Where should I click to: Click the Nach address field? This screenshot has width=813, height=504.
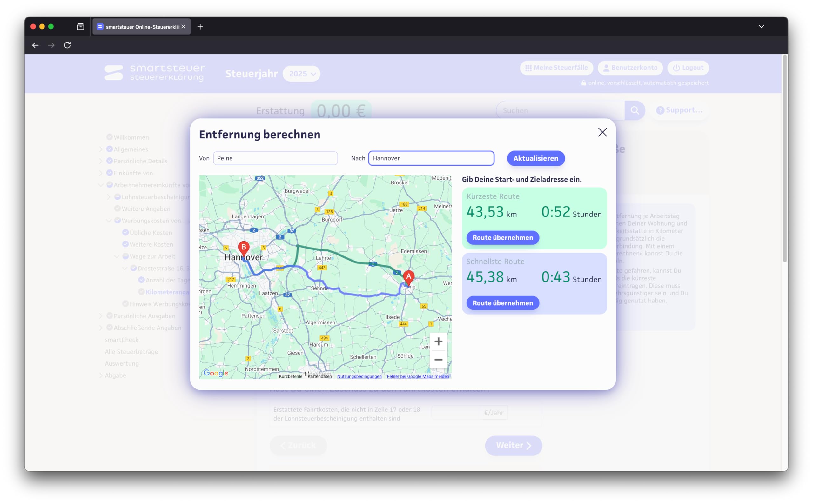(431, 158)
